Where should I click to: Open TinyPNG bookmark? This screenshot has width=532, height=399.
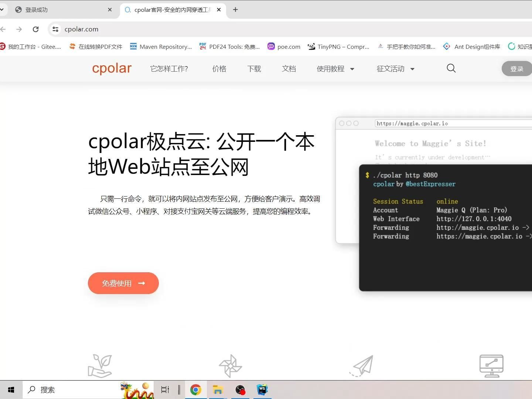pos(338,47)
